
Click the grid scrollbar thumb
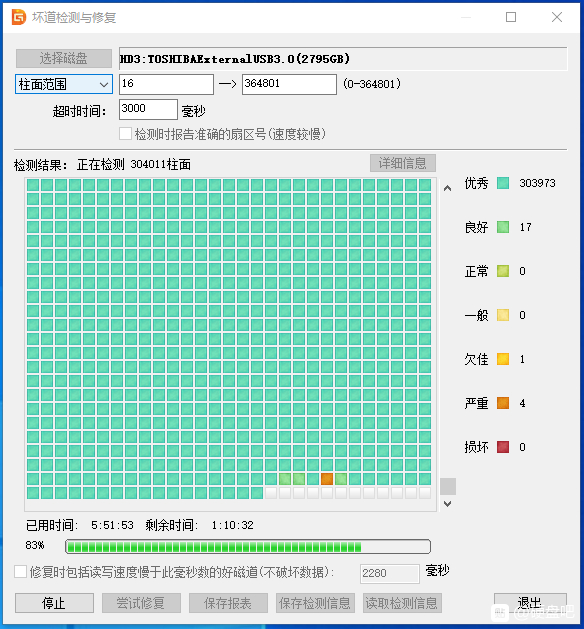(x=448, y=486)
